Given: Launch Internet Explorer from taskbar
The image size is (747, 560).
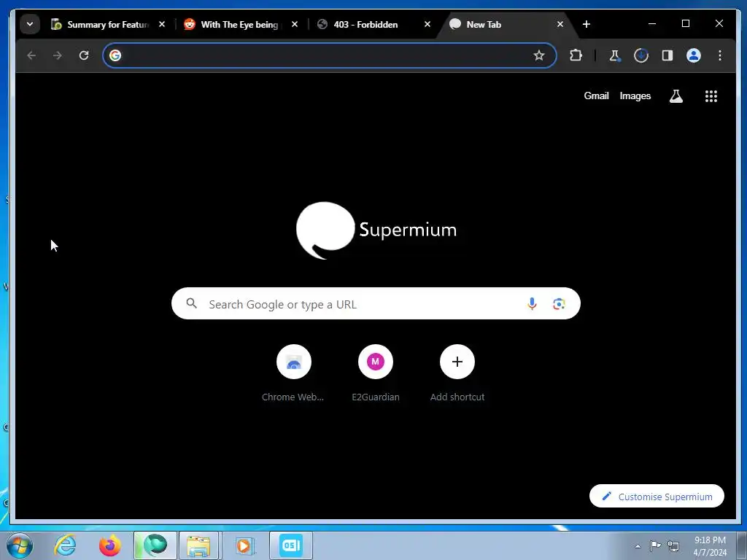Looking at the screenshot, I should [x=65, y=545].
